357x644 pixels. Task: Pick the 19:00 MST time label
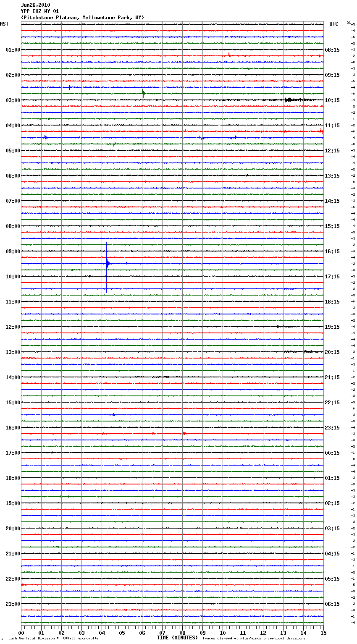13,503
